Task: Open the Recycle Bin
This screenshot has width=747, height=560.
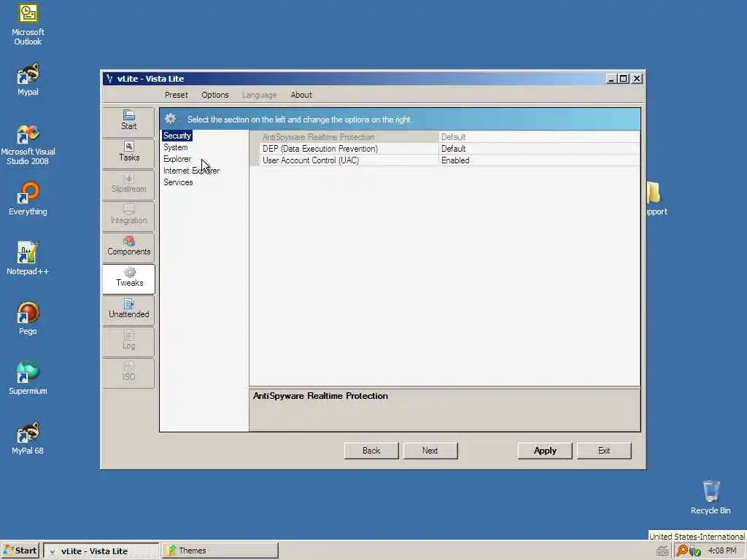Action: (x=711, y=497)
